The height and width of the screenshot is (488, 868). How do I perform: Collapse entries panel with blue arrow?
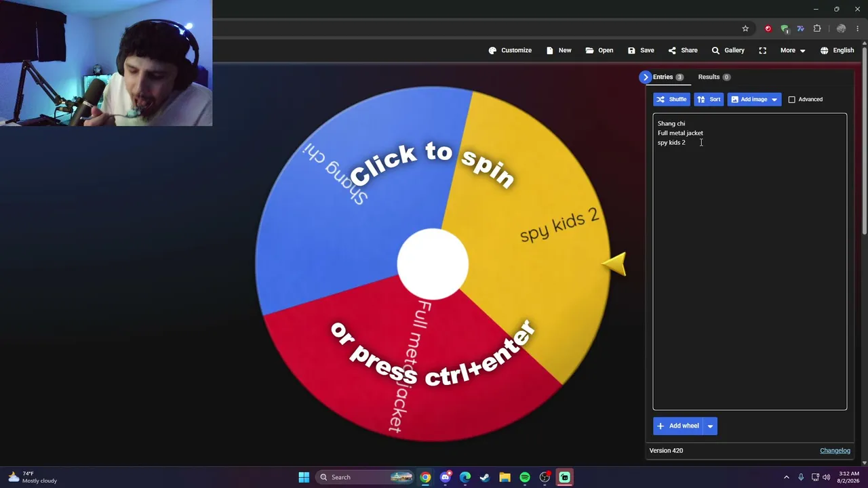[x=645, y=77]
